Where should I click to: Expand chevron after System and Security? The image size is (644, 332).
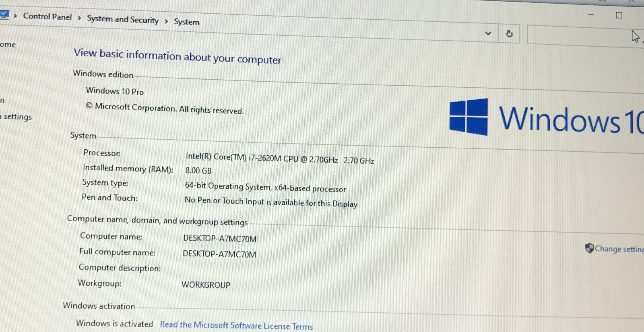pyautogui.click(x=166, y=21)
